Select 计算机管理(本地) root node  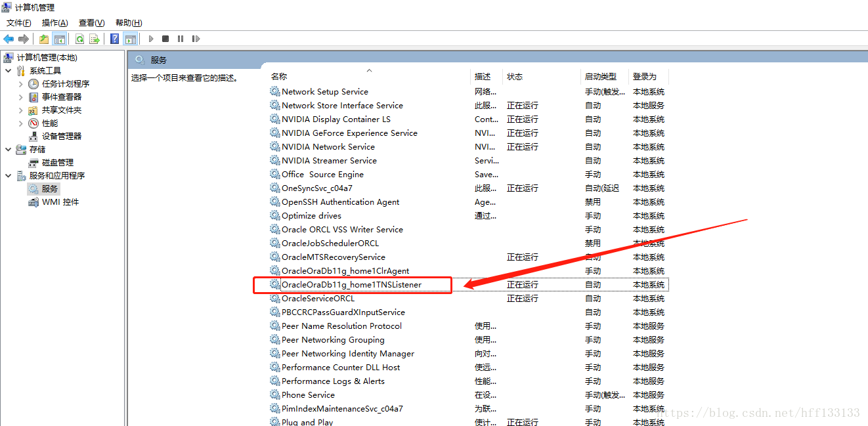(47, 58)
